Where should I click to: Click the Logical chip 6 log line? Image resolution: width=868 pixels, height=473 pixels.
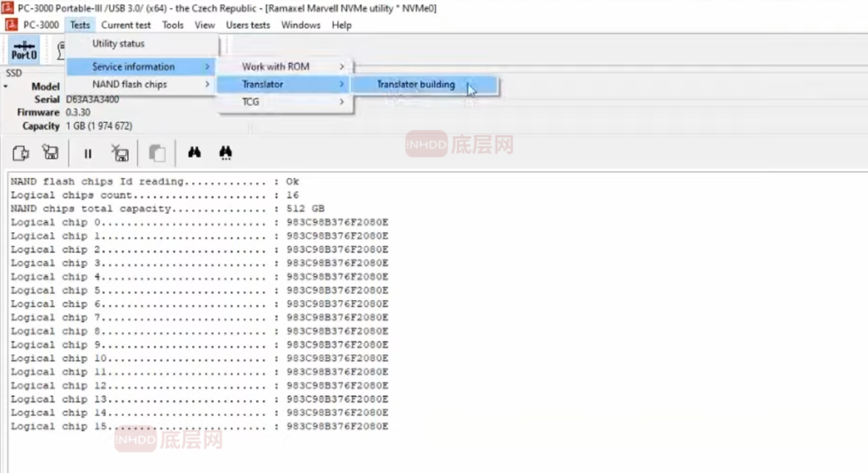tap(199, 304)
